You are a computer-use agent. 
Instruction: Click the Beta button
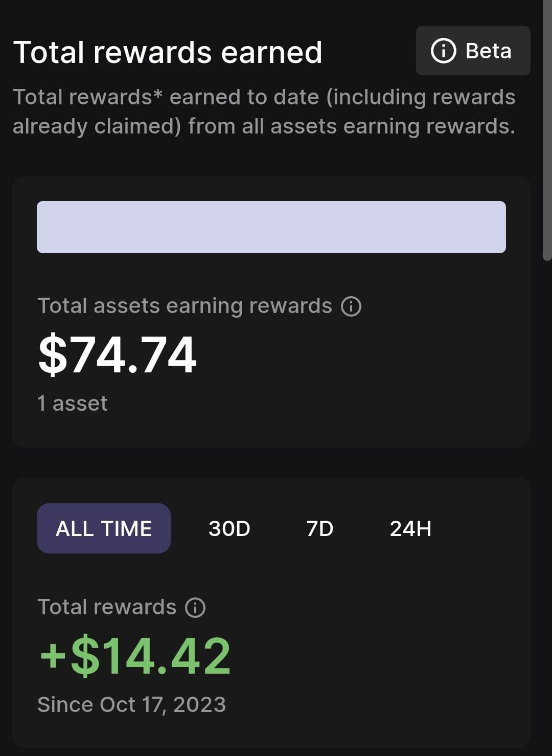pos(473,51)
